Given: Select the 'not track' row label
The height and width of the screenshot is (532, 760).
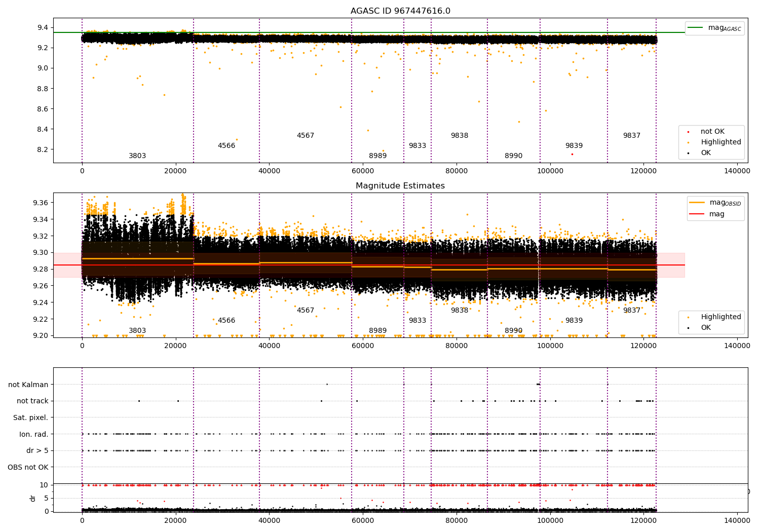Looking at the screenshot, I should (x=32, y=401).
